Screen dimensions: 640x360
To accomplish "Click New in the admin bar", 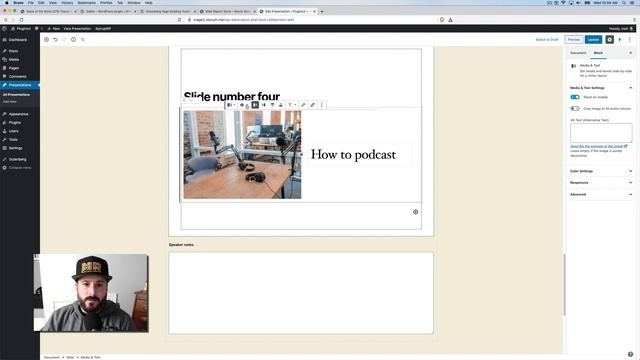I will pos(53,29).
